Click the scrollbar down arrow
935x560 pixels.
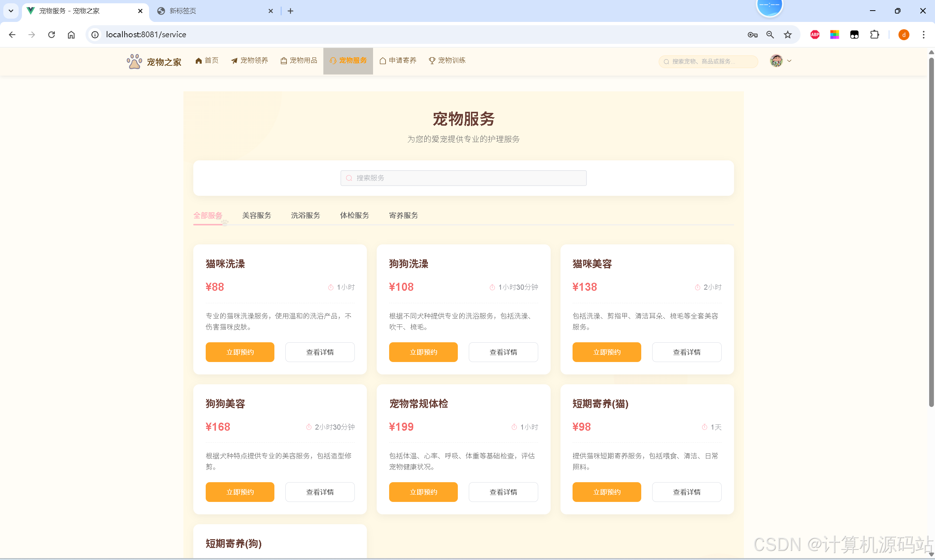coord(931,555)
